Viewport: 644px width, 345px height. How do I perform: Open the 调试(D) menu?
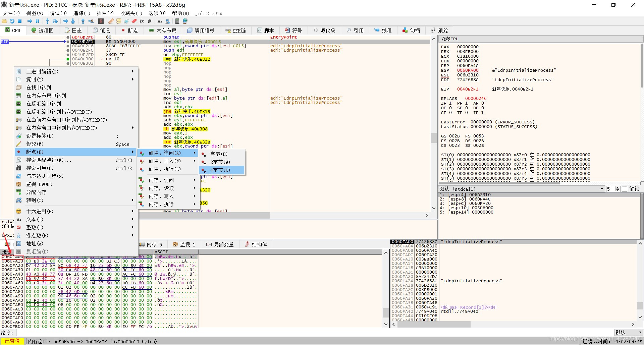click(58, 13)
